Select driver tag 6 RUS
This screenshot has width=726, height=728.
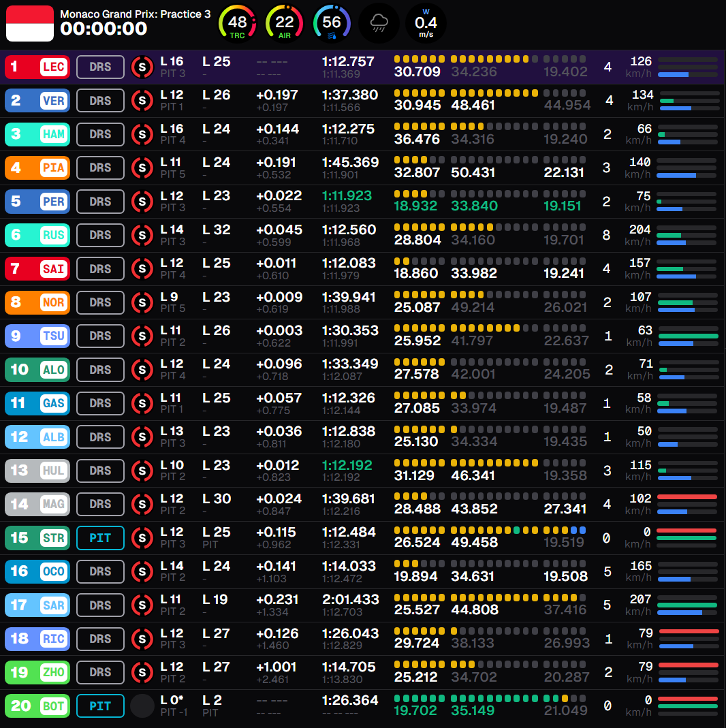pos(37,235)
